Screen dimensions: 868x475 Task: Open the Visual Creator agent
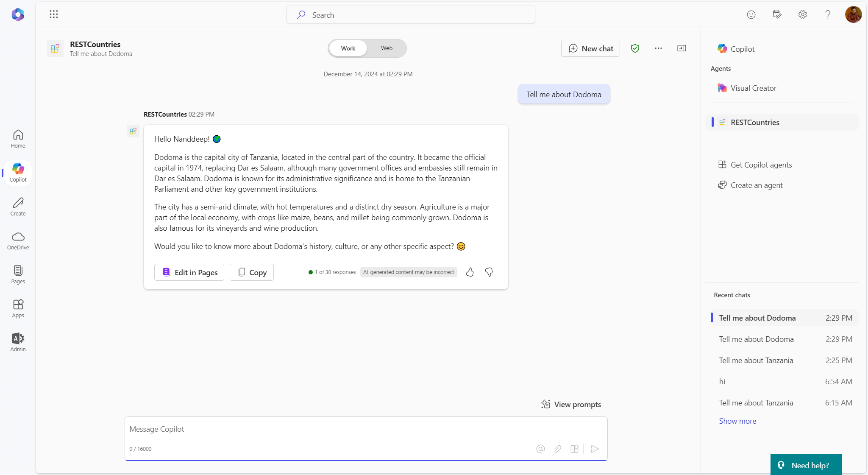coord(753,88)
